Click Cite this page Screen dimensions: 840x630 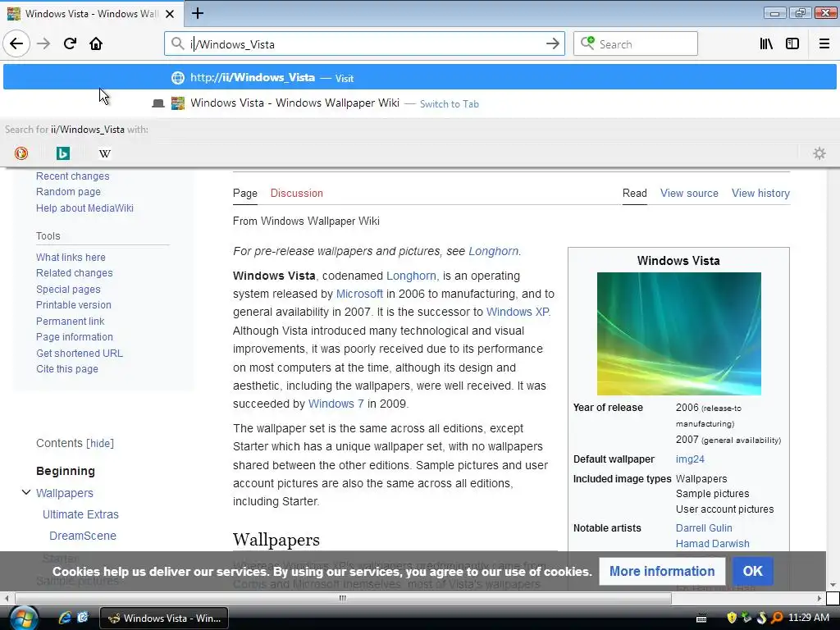pyautogui.click(x=67, y=369)
